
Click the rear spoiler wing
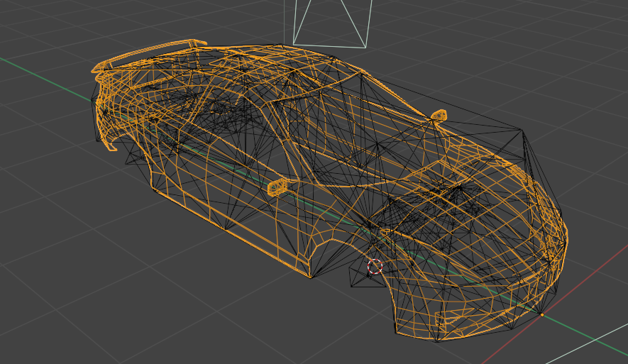pyautogui.click(x=149, y=54)
